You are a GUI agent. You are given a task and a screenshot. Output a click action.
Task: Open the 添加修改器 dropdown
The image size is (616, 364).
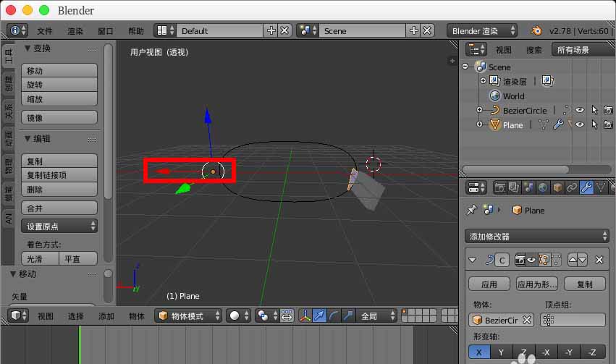pyautogui.click(x=536, y=237)
